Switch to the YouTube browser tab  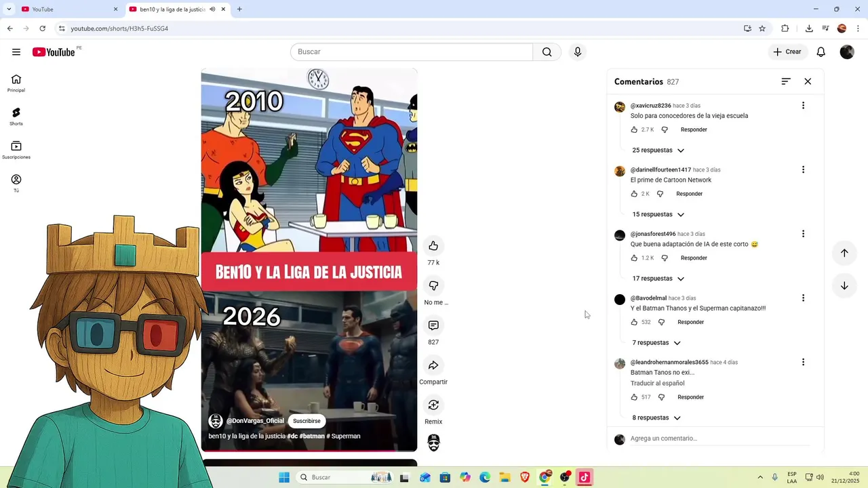coord(69,9)
